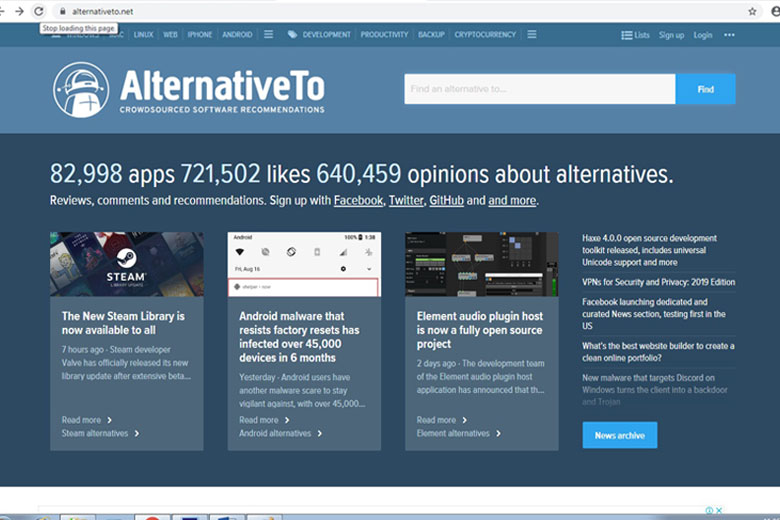The height and width of the screenshot is (520, 780).
Task: Click the Steam alternatives link
Action: tap(100, 433)
